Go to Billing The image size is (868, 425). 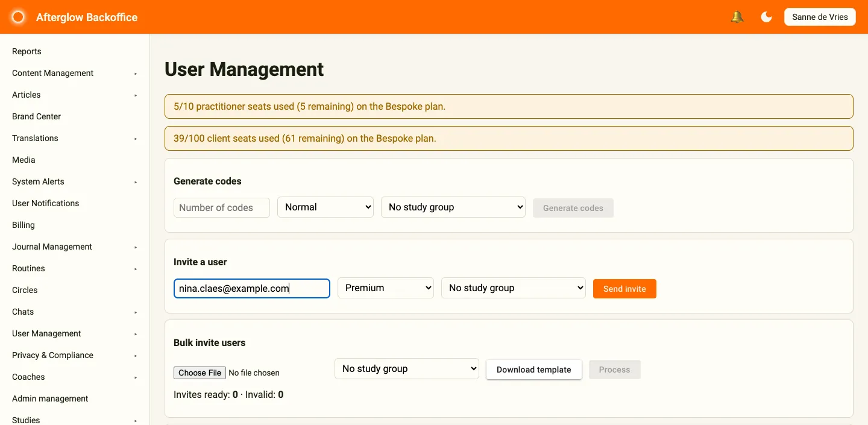click(23, 225)
